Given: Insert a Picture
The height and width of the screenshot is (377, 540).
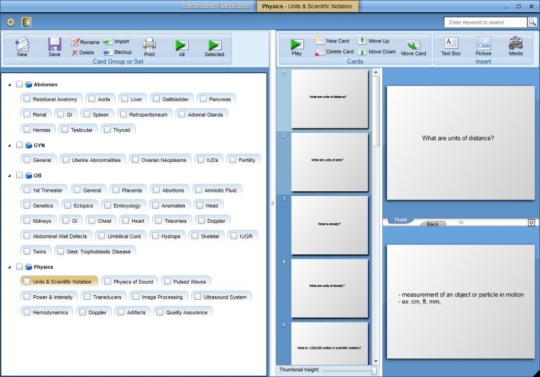Looking at the screenshot, I should [x=483, y=46].
